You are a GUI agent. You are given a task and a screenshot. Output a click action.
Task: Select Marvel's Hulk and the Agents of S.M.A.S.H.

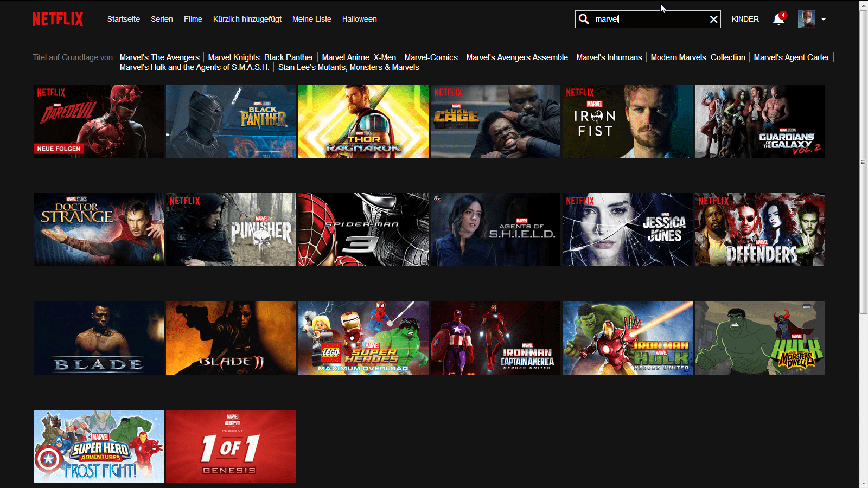coord(194,67)
